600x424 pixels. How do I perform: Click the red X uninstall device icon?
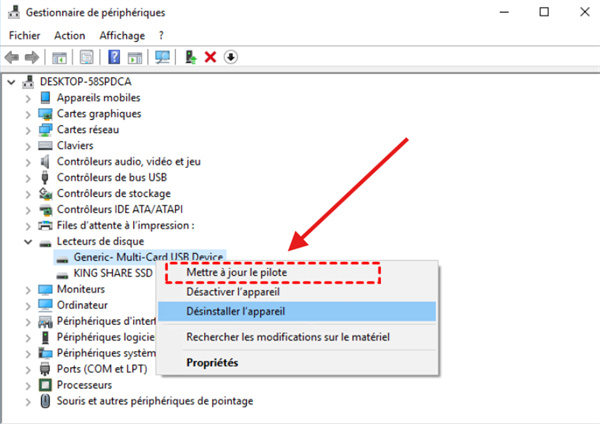click(210, 57)
